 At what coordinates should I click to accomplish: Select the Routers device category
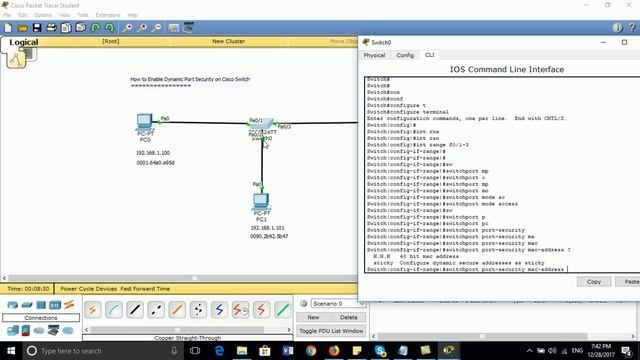tap(13, 304)
